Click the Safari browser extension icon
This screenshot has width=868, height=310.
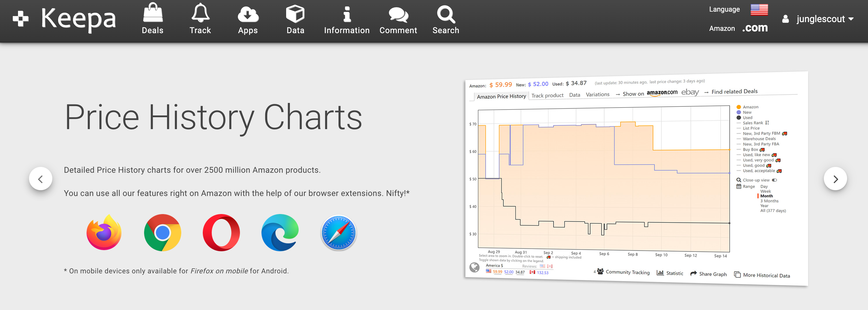pyautogui.click(x=339, y=233)
